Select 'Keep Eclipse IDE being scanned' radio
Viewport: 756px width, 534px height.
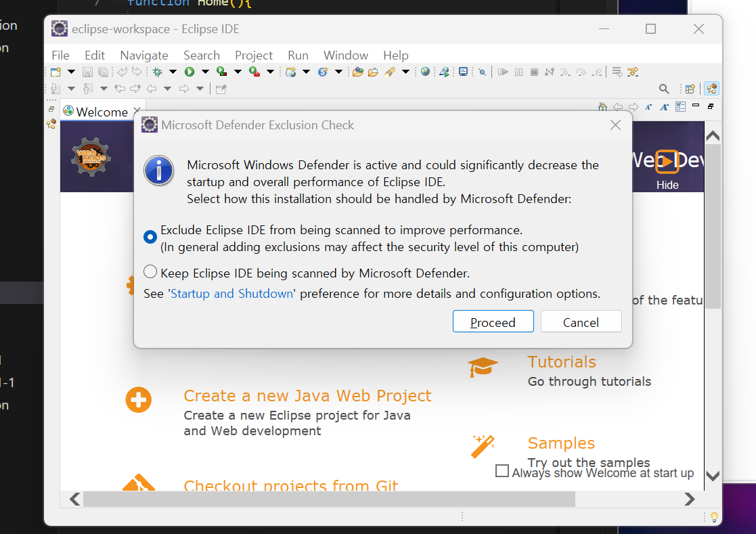click(150, 272)
